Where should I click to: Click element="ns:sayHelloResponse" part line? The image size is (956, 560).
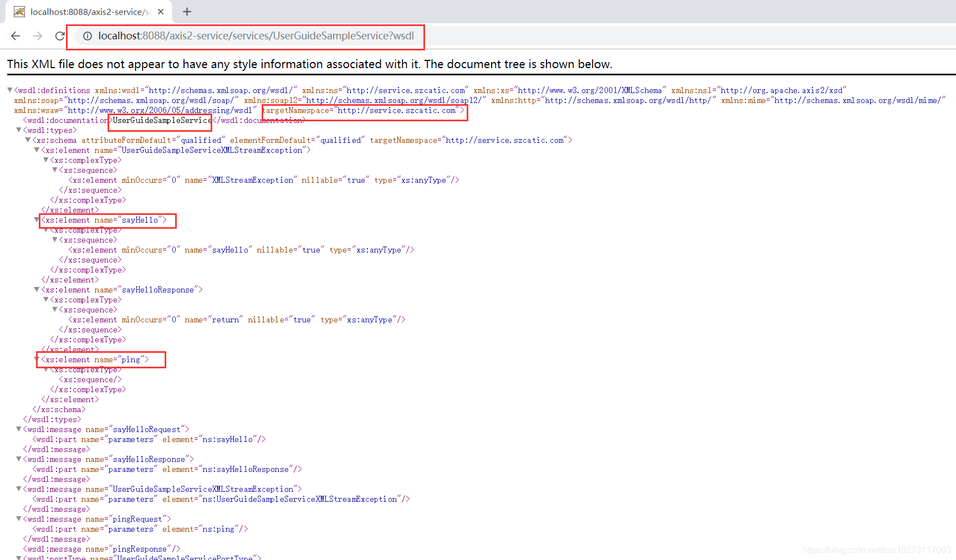[167, 469]
